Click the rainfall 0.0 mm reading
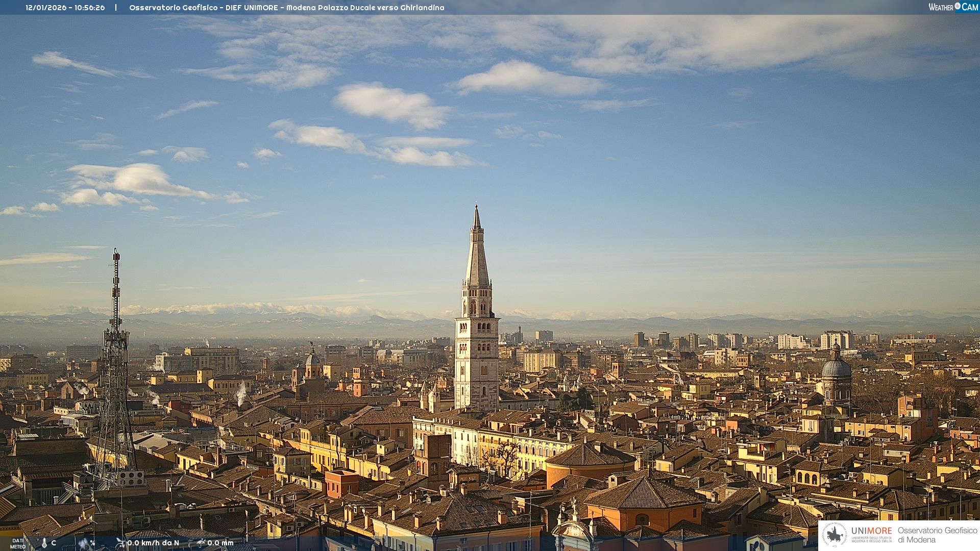This screenshot has width=980, height=551. (220, 543)
